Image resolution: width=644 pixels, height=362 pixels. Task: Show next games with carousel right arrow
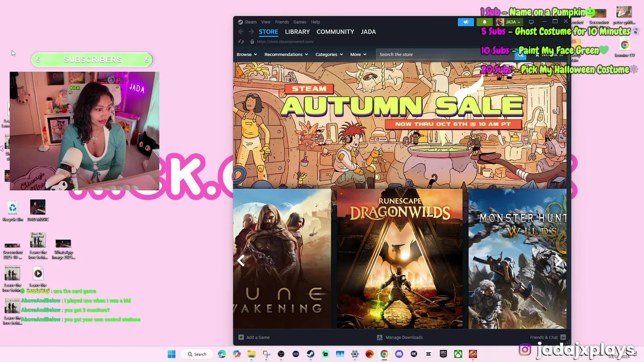pyautogui.click(x=558, y=260)
